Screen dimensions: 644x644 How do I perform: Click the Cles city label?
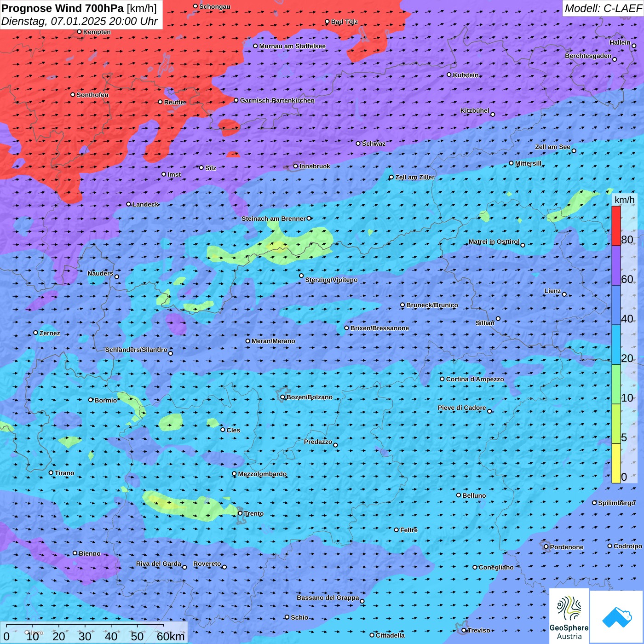pos(233,430)
